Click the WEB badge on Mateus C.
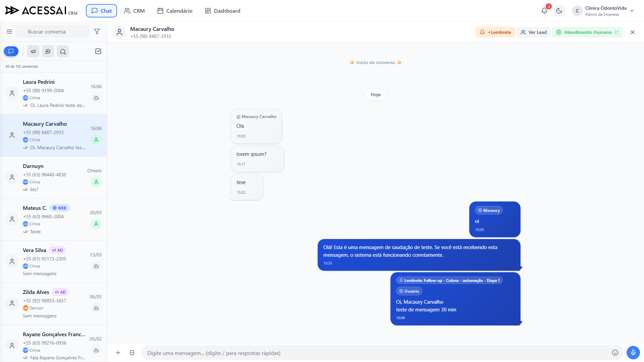This screenshot has height=362, width=644. click(x=59, y=208)
